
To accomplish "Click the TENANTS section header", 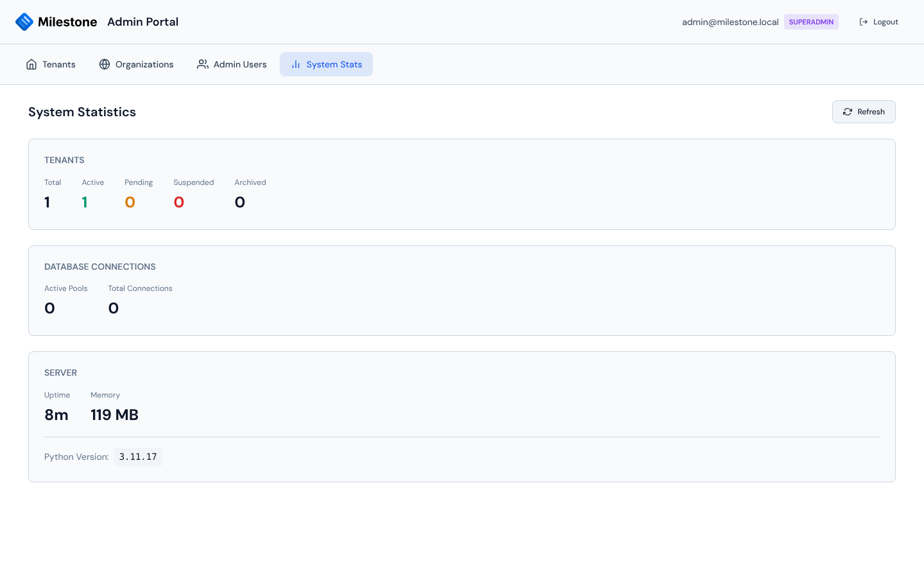I will pos(64,160).
